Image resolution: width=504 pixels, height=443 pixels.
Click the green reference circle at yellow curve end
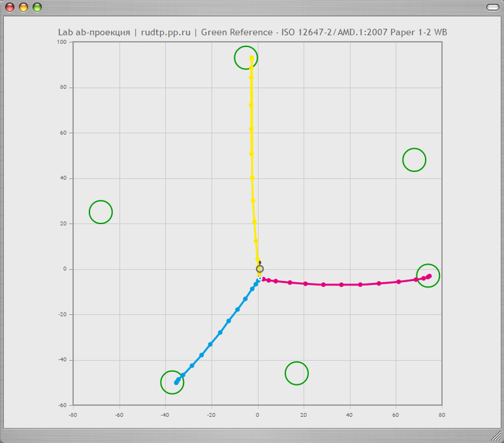click(x=246, y=58)
